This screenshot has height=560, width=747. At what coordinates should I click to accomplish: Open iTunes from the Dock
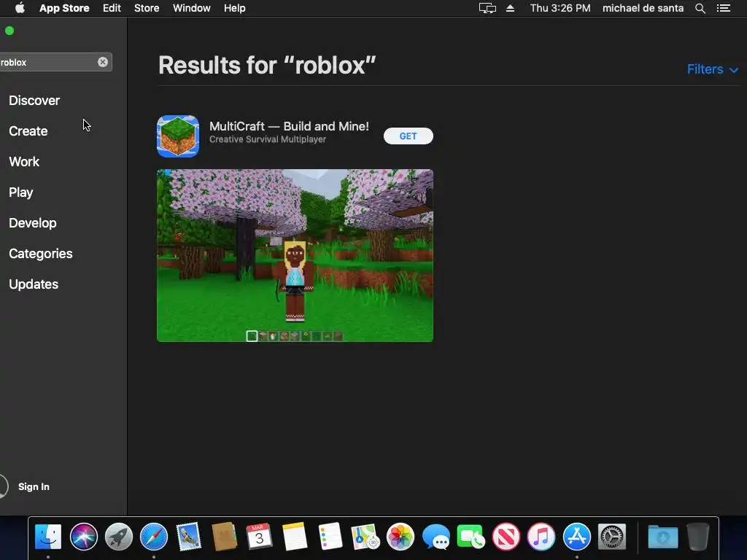click(x=541, y=537)
